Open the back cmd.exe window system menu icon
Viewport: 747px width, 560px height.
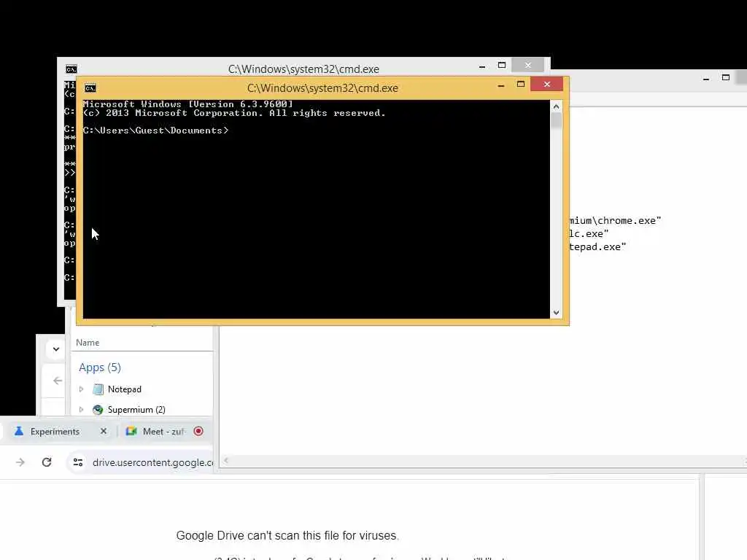coord(71,69)
